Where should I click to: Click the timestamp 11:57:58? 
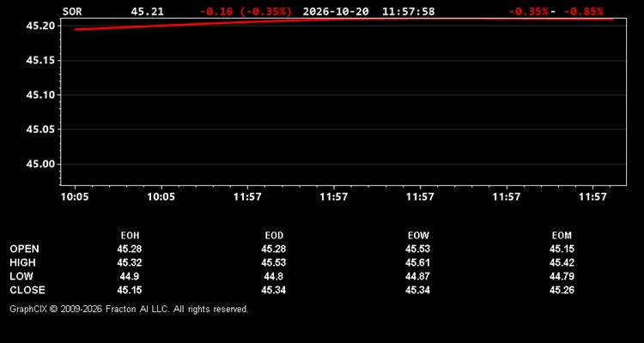[408, 11]
